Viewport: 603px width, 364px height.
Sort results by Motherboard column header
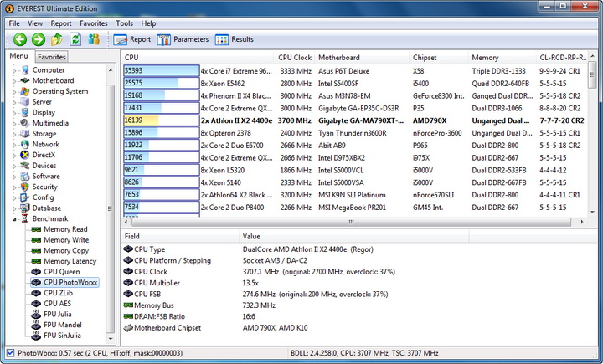point(362,58)
